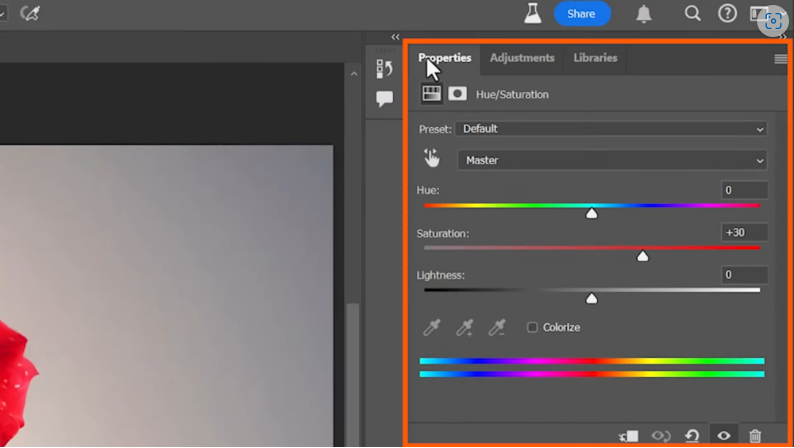Click the Hue/Saturation label text
This screenshot has height=448, width=794.
click(512, 95)
